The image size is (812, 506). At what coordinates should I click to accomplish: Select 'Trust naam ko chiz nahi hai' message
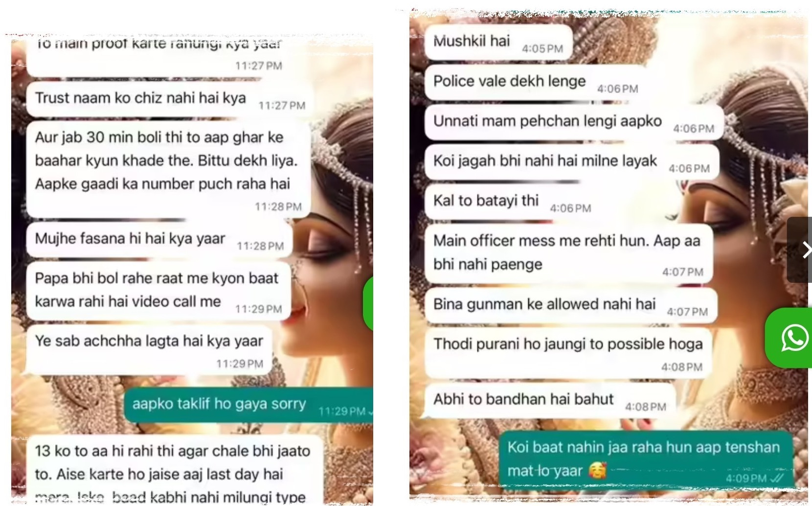170,99
